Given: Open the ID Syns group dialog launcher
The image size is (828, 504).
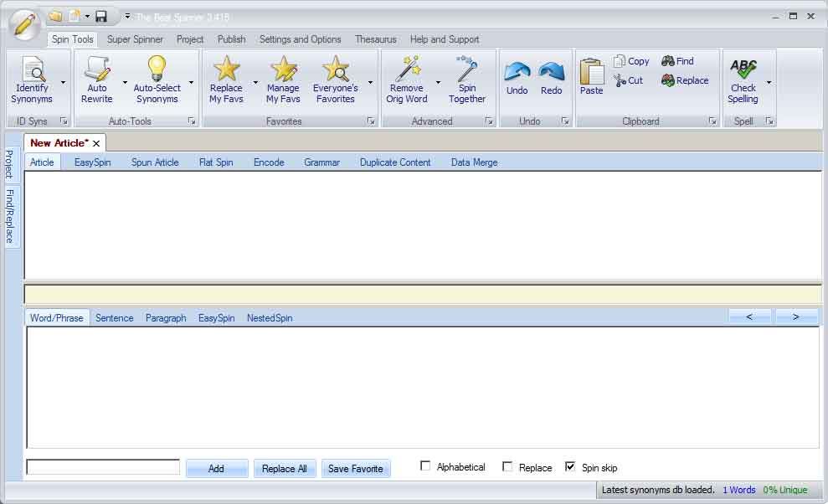Looking at the screenshot, I should (x=64, y=121).
